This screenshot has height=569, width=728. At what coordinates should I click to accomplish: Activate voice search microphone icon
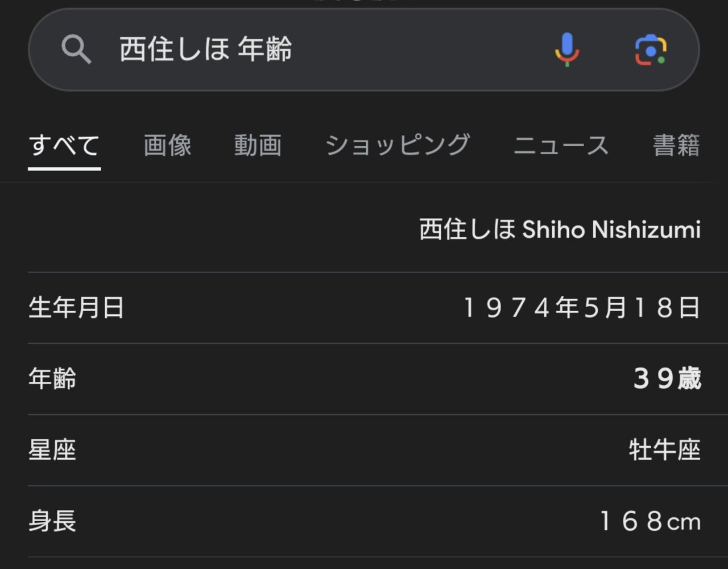pos(566,50)
